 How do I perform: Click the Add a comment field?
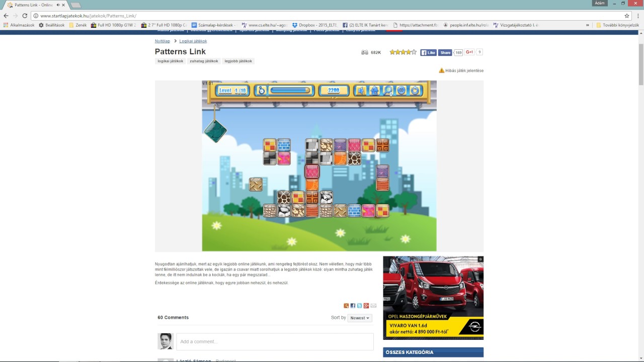click(x=275, y=341)
